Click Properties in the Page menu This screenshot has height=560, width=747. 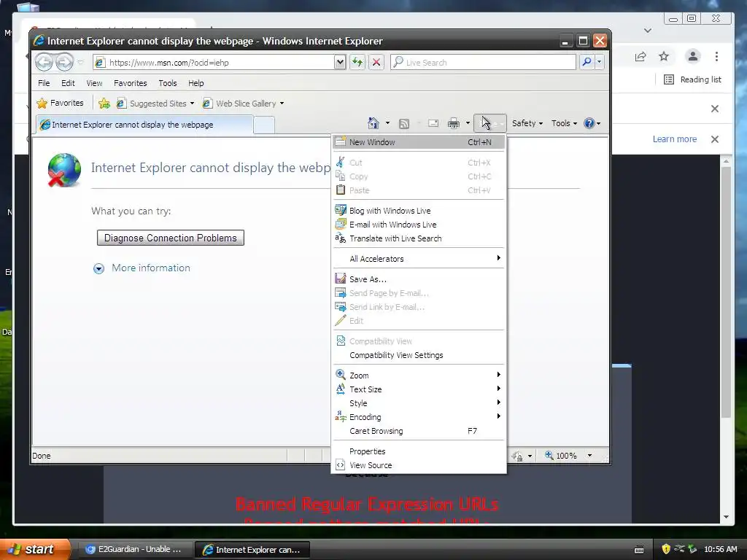(x=419, y=451)
